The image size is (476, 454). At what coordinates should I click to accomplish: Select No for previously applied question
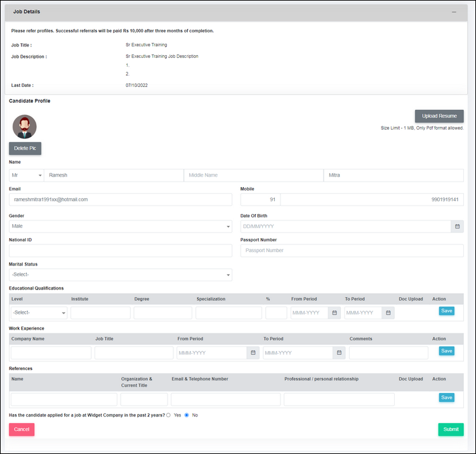187,415
